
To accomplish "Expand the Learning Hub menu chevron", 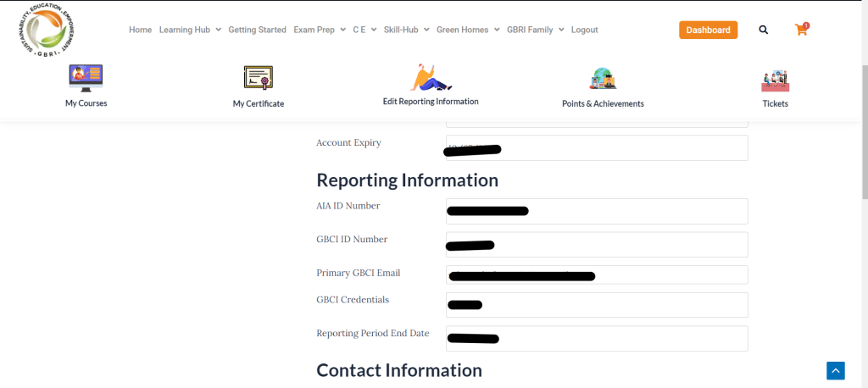I will 218,30.
